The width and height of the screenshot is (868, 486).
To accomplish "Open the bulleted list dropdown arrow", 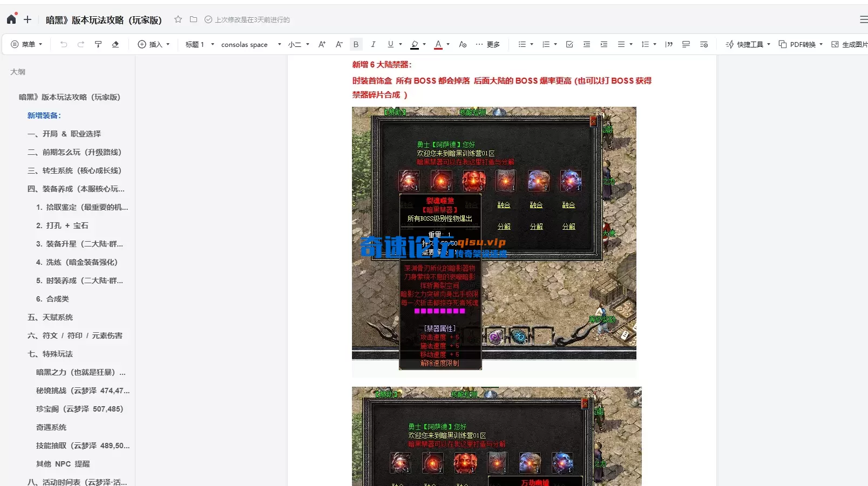I will (532, 44).
